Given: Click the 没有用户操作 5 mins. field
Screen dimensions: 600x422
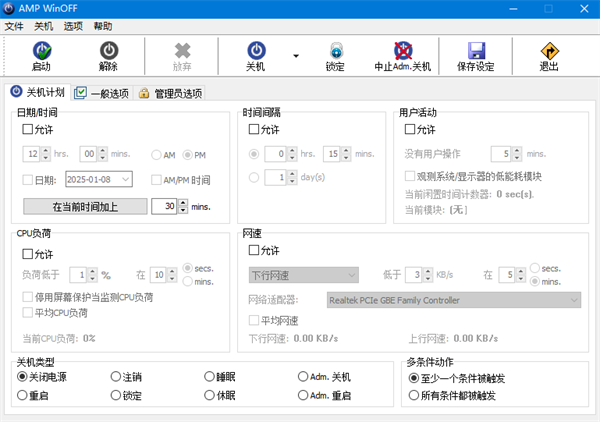Looking at the screenshot, I should pos(501,154).
